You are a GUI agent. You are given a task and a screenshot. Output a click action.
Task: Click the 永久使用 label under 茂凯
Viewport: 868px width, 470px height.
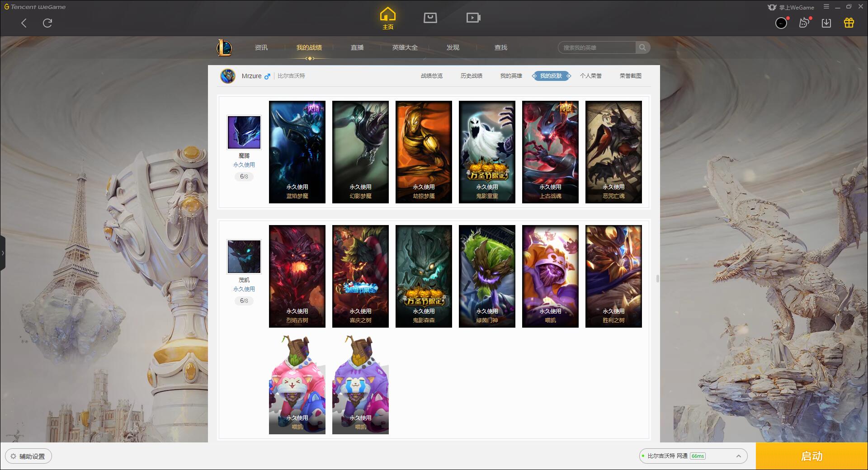tap(244, 289)
